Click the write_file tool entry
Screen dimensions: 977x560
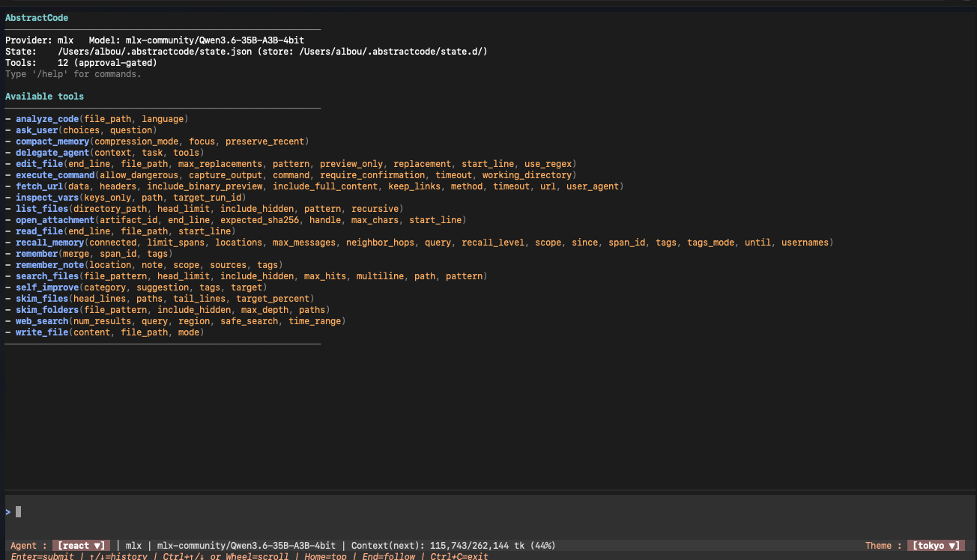pos(104,332)
